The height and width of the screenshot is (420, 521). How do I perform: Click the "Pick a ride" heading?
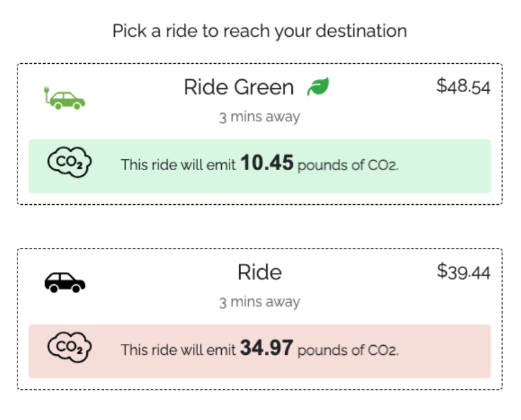(259, 31)
